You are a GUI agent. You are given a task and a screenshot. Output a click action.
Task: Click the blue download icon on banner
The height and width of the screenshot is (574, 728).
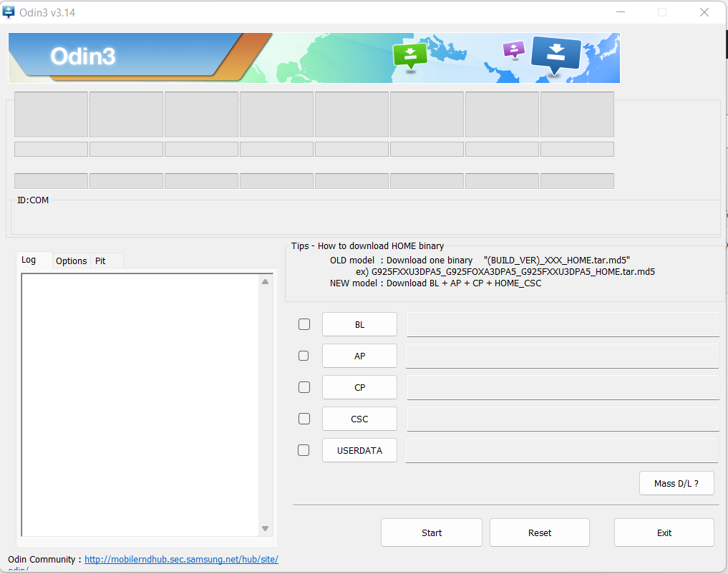(555, 54)
